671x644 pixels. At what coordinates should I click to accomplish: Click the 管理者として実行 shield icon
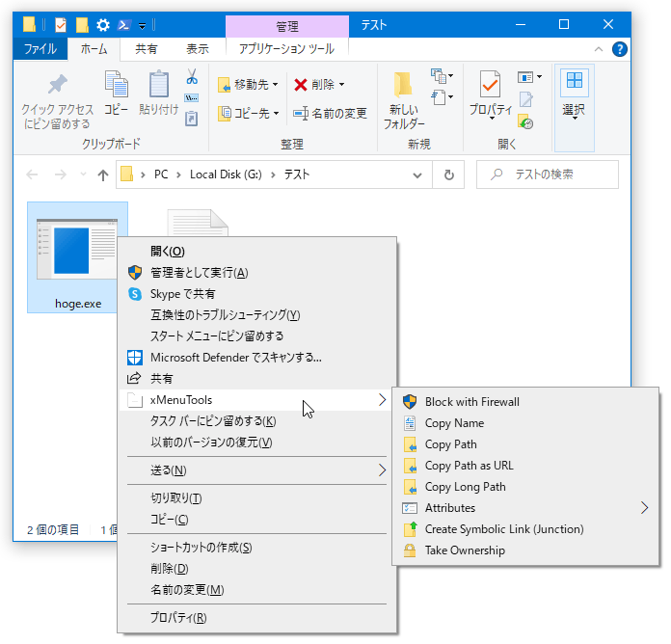(x=135, y=273)
